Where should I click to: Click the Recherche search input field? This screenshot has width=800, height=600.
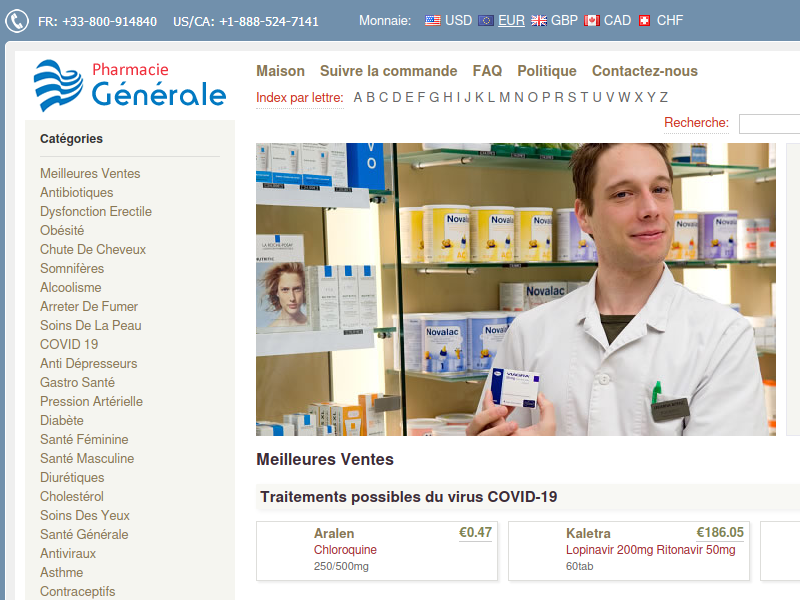(768, 123)
